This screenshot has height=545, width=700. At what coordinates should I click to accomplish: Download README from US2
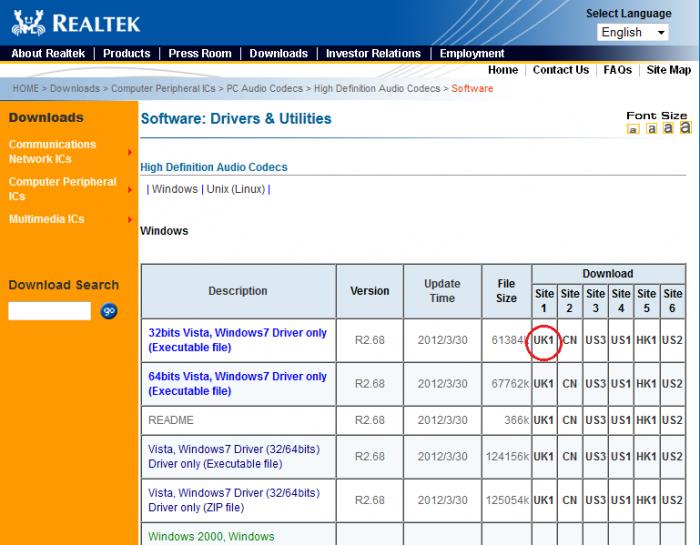(672, 420)
